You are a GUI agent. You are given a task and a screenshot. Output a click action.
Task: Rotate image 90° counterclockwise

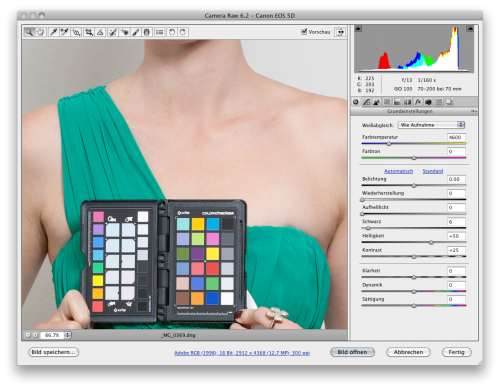(x=172, y=32)
